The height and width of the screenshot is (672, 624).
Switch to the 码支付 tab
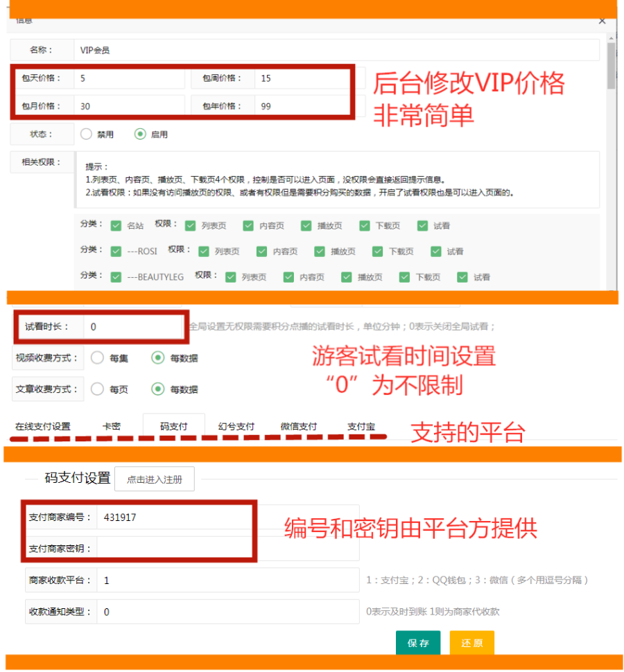pos(174,427)
